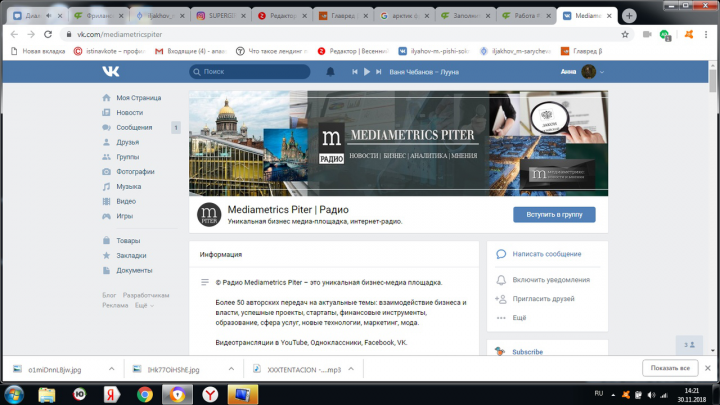The width and height of the screenshot is (720, 405).
Task: Close the downloads bar
Action: [708, 368]
